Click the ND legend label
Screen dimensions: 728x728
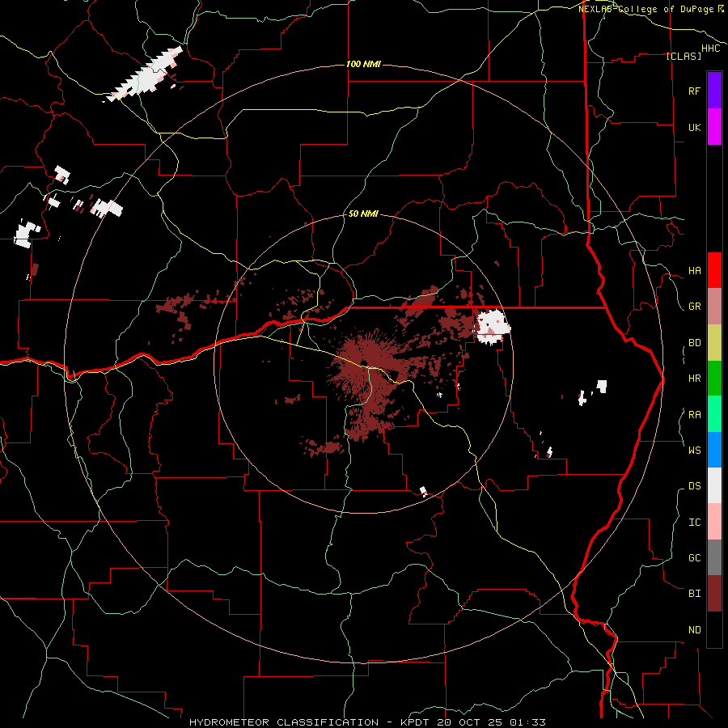(694, 629)
